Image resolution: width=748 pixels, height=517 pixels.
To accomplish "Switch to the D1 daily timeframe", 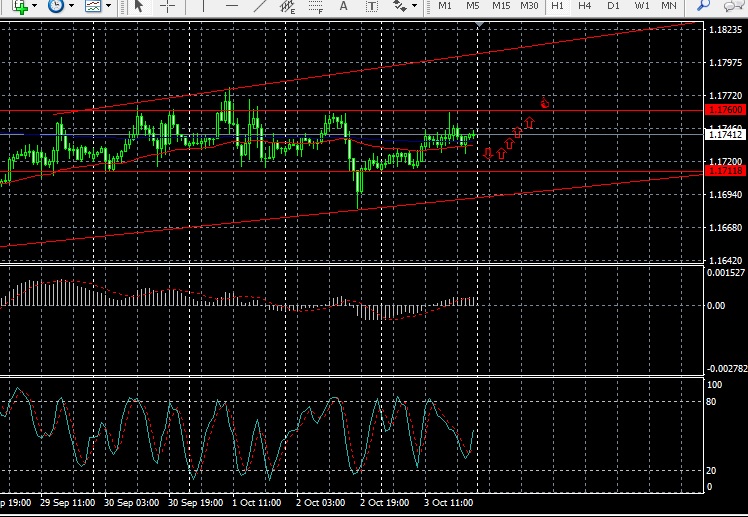I will 613,6.
